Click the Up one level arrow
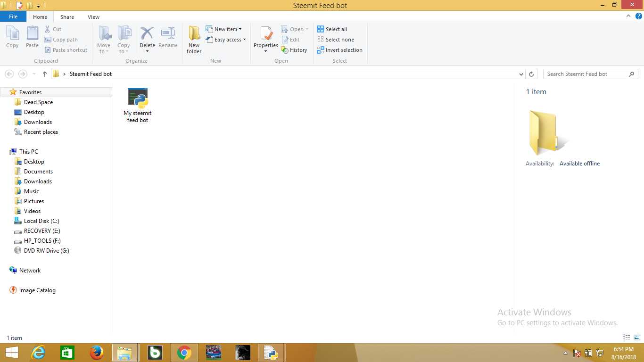The image size is (644, 362). pyautogui.click(x=45, y=74)
